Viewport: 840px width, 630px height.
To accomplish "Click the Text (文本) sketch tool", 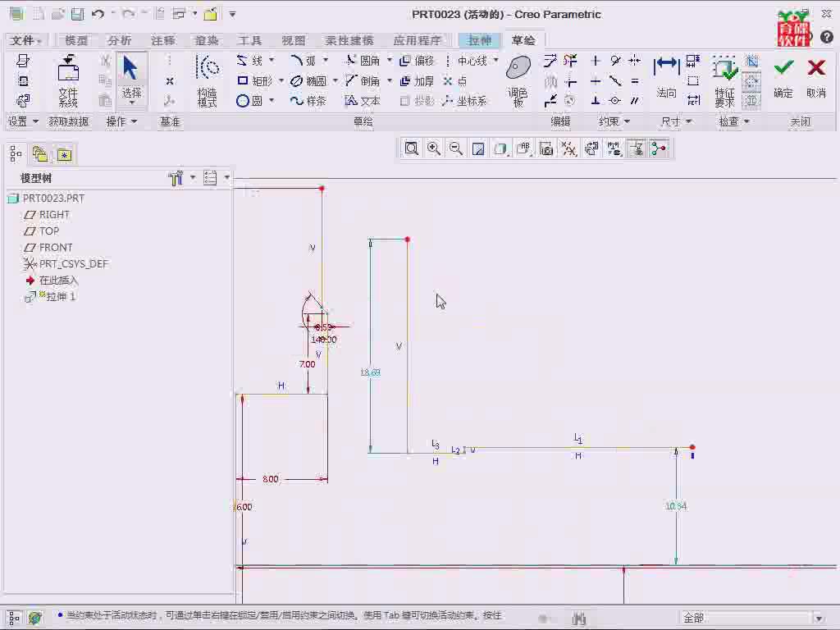I will [x=363, y=101].
